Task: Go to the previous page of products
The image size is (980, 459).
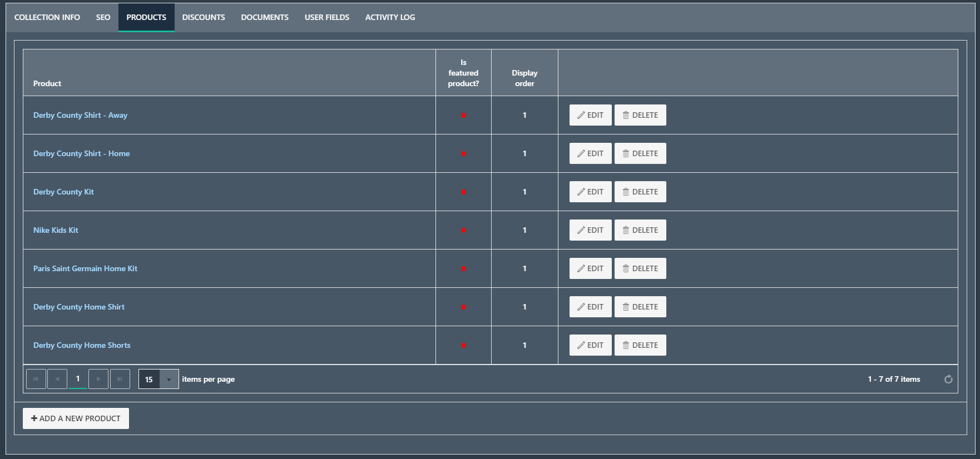Action: tap(57, 379)
